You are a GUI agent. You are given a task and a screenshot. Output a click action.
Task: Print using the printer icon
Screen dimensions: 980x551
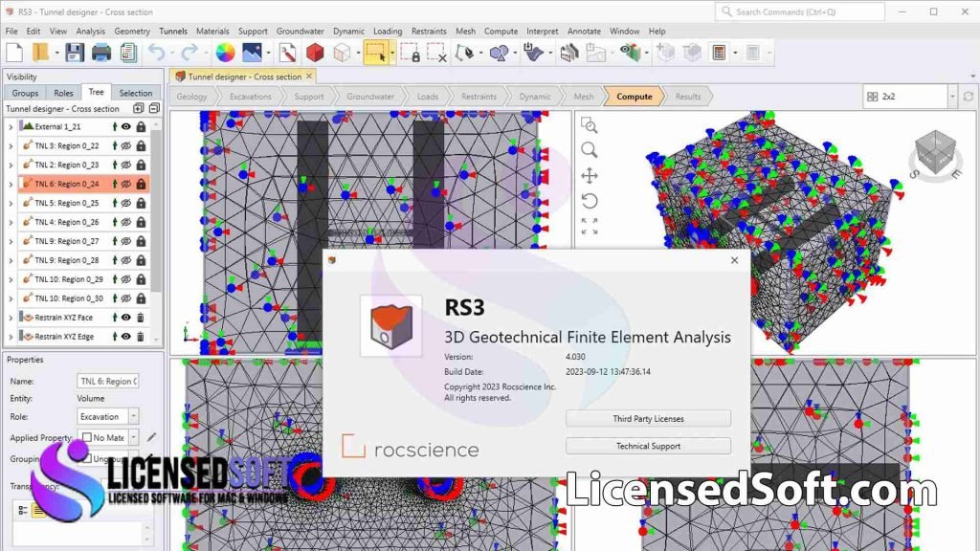pyautogui.click(x=101, y=53)
